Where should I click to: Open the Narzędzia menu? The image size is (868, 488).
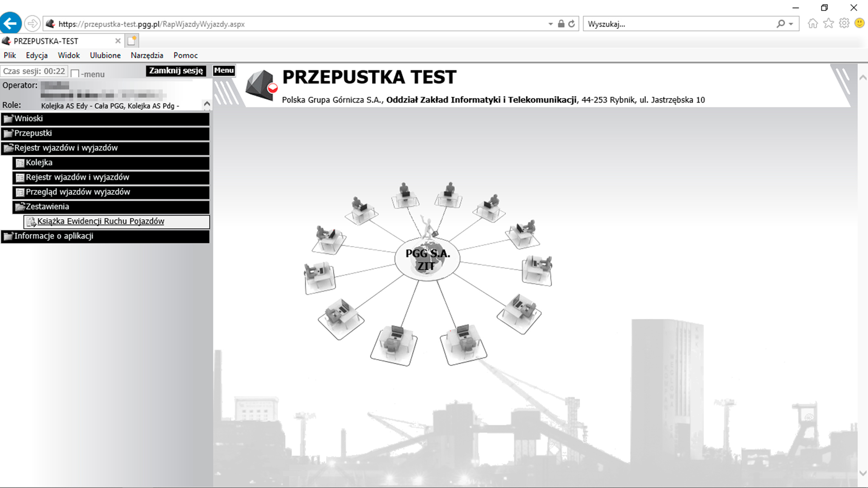point(147,55)
